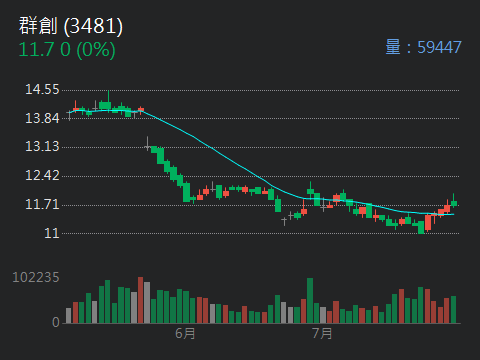Select the price text 11.7 0 (0%)

click(x=67, y=50)
